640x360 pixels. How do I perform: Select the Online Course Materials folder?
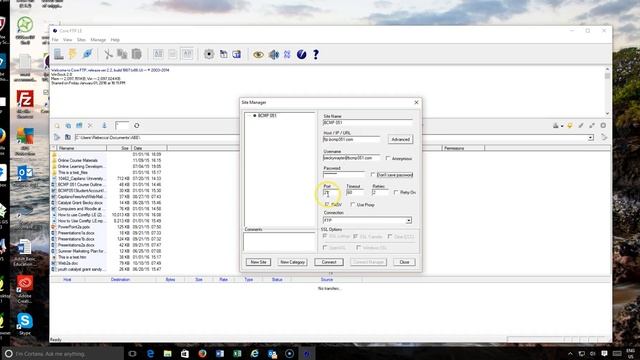78,160
